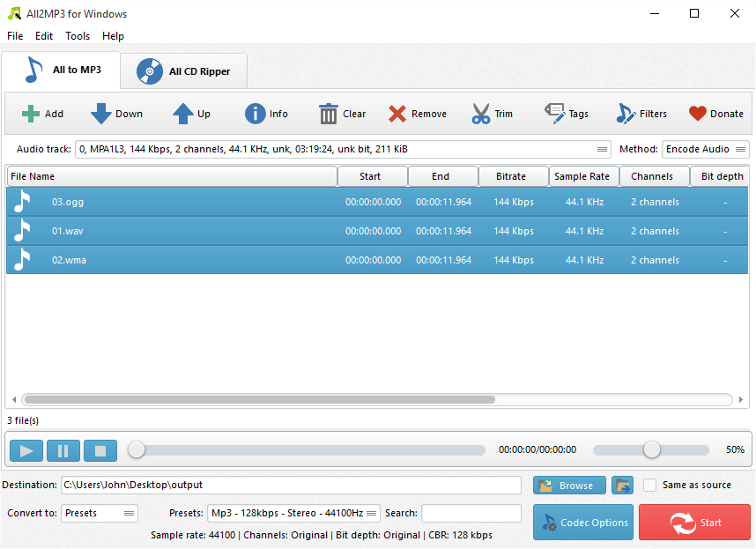Viewport: 756px width, 549px height.
Task: Open the Method Encode Audio dropdown
Action: [x=706, y=150]
